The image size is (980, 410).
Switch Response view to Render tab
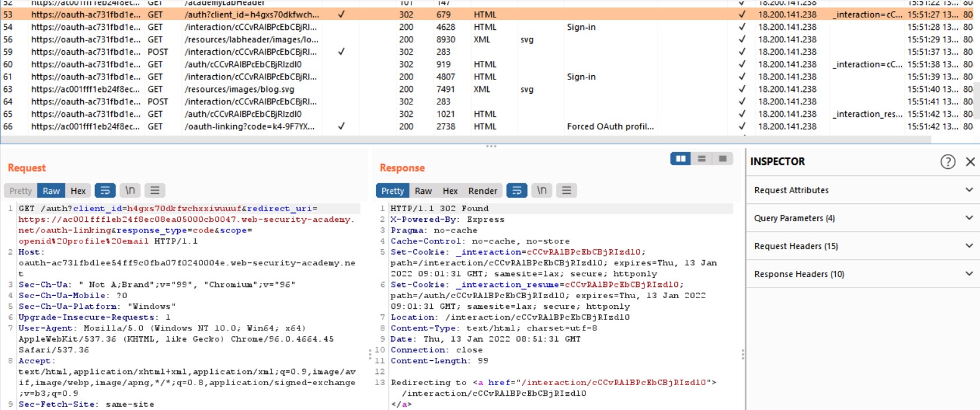click(482, 191)
